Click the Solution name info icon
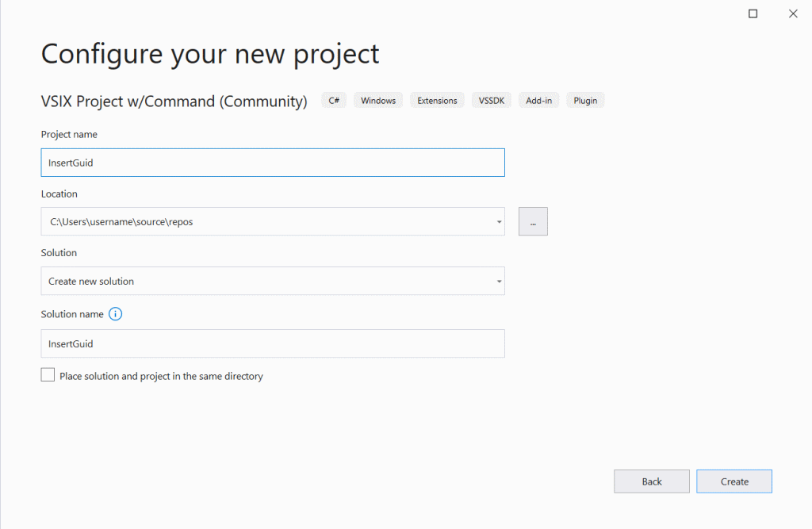Viewport: 812px width, 529px height. click(115, 314)
